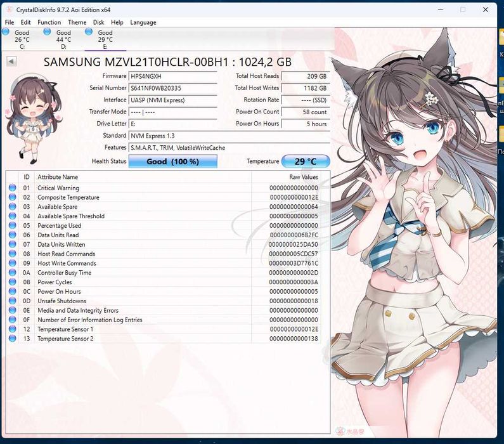Minimize the CrystalDiskInfo window
Viewport: 504px width, 444px height.
441,10
